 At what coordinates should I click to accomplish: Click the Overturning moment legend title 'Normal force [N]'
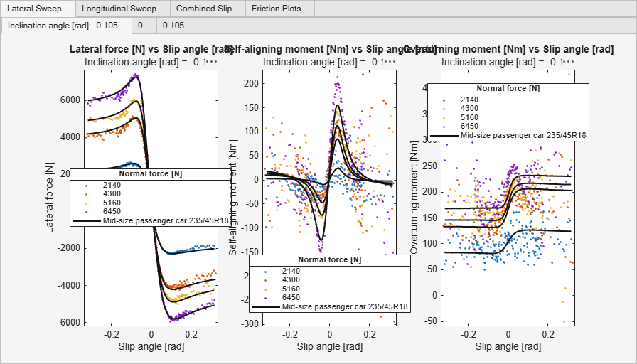click(508, 89)
